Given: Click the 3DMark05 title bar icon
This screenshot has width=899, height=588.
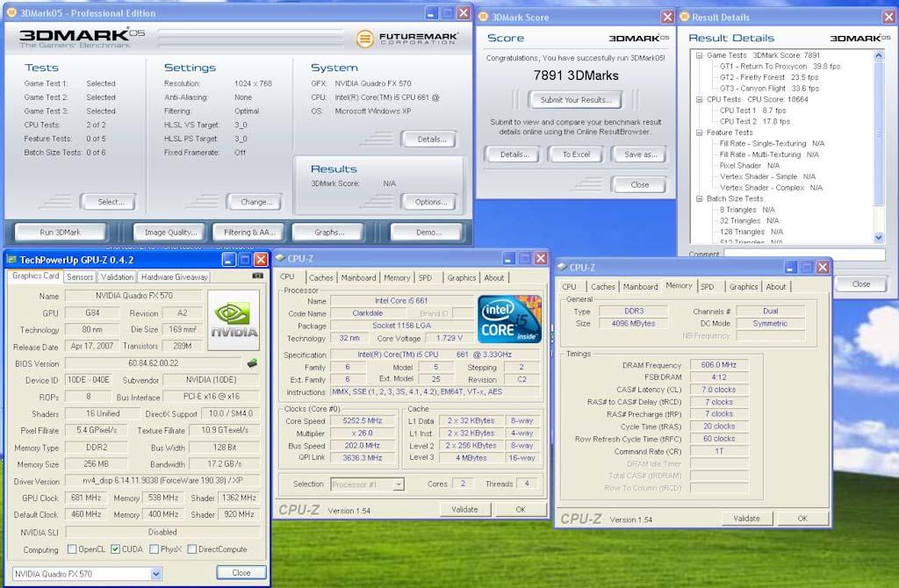Looking at the screenshot, I should click(x=11, y=12).
